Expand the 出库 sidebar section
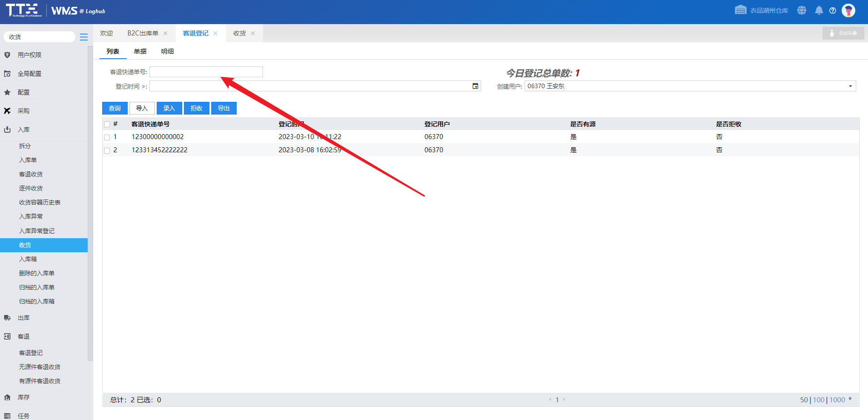868x420 pixels. coord(24,318)
